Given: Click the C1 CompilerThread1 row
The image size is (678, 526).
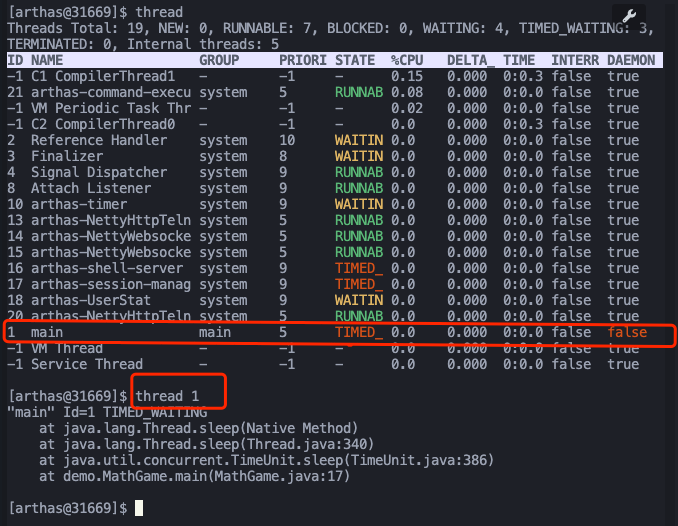Looking at the screenshot, I should 89,76.
